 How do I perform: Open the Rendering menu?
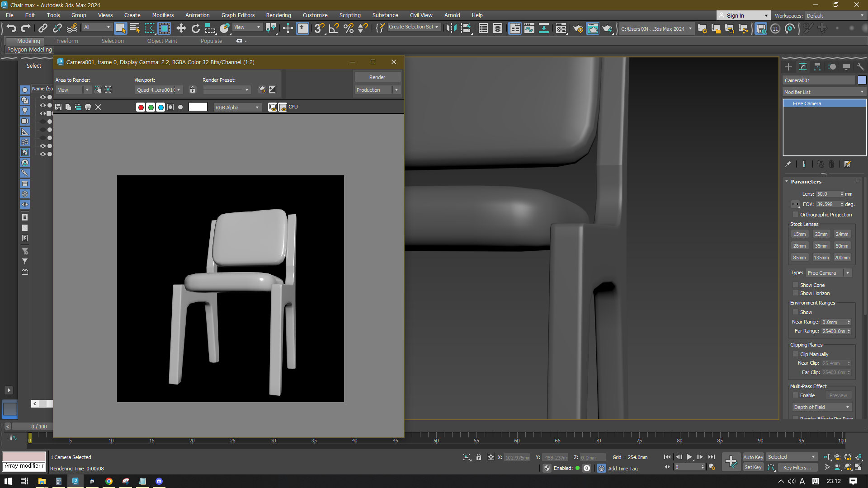click(x=278, y=15)
